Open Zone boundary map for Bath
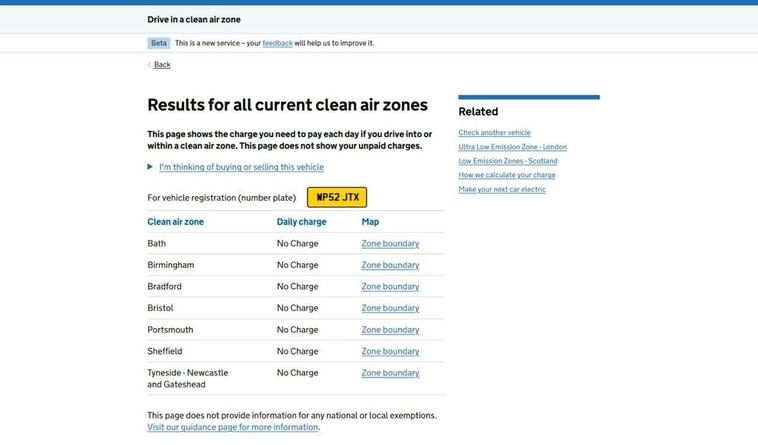The height and width of the screenshot is (445, 758). click(x=390, y=244)
